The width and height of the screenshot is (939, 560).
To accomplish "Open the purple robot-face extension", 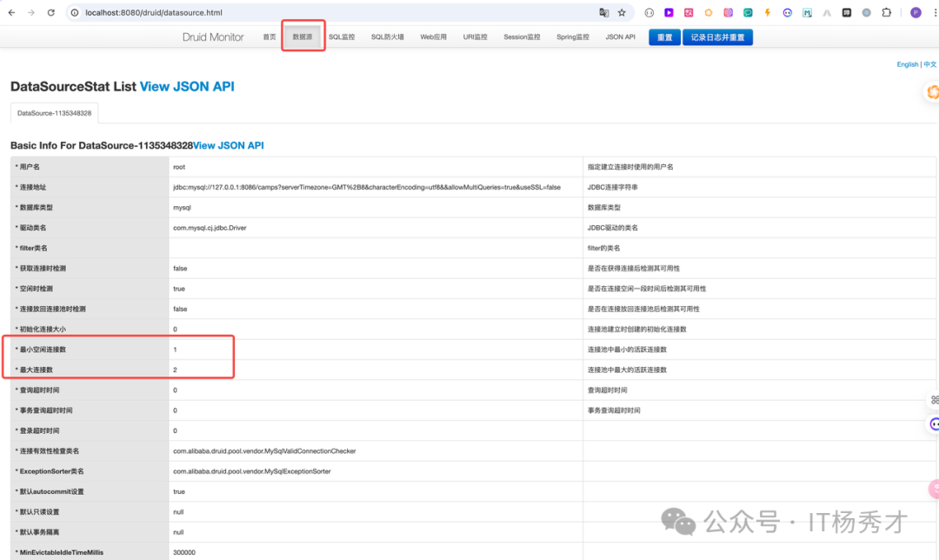I will click(788, 12).
